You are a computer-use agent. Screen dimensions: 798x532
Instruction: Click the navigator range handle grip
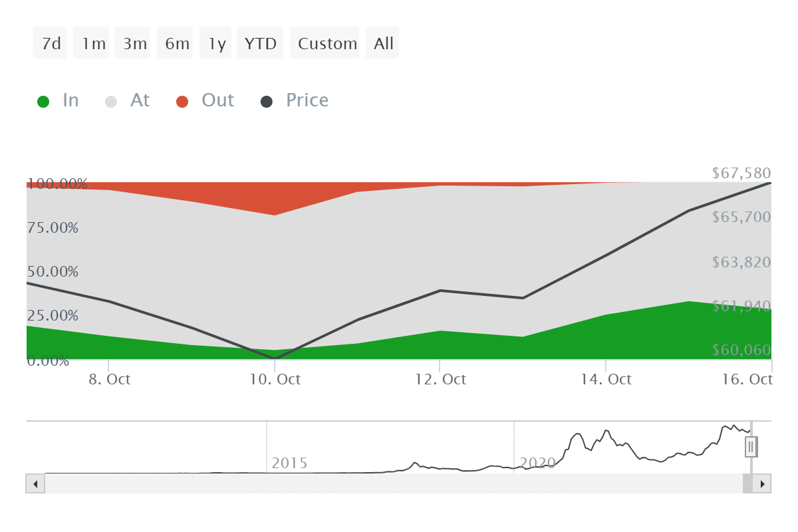coord(751,447)
